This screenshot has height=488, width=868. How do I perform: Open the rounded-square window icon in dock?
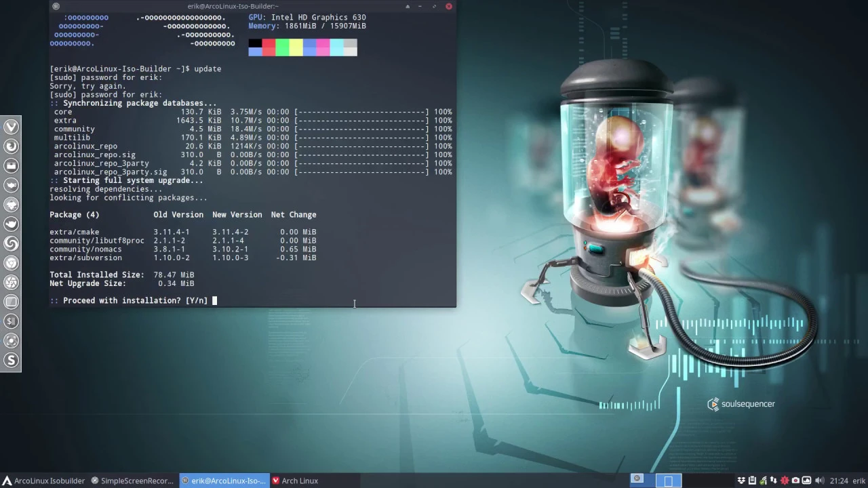pos(11,302)
